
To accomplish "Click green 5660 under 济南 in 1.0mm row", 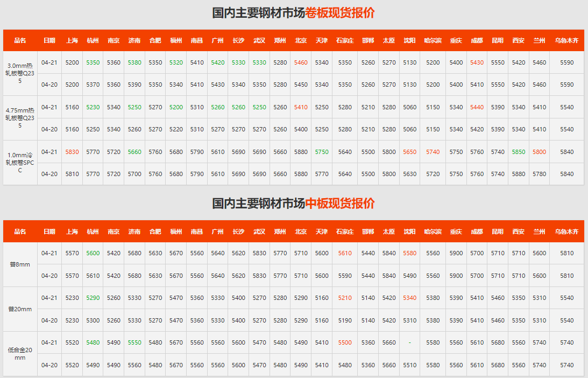I will click(134, 152).
